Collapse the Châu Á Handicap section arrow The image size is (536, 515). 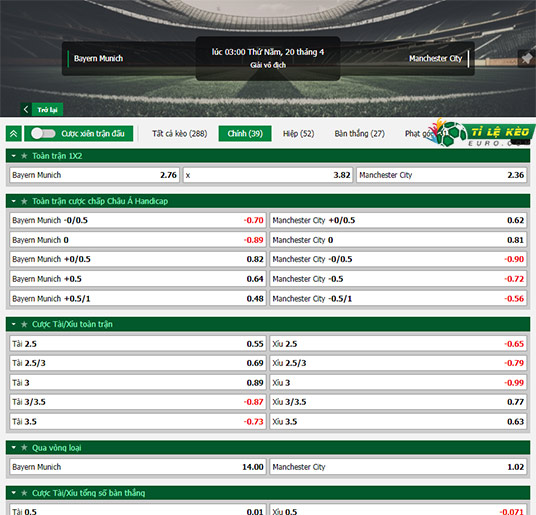tap(14, 201)
